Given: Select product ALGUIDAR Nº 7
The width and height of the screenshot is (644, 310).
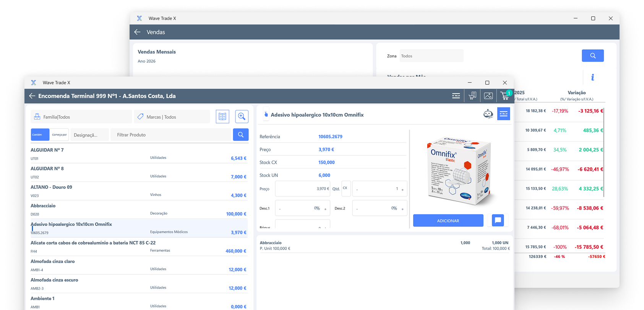Looking at the screenshot, I should tap(139, 154).
